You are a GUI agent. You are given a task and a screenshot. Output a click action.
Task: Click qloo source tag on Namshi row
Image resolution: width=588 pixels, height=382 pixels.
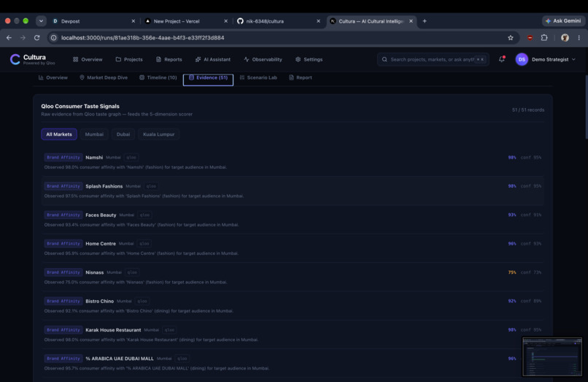[x=131, y=157]
